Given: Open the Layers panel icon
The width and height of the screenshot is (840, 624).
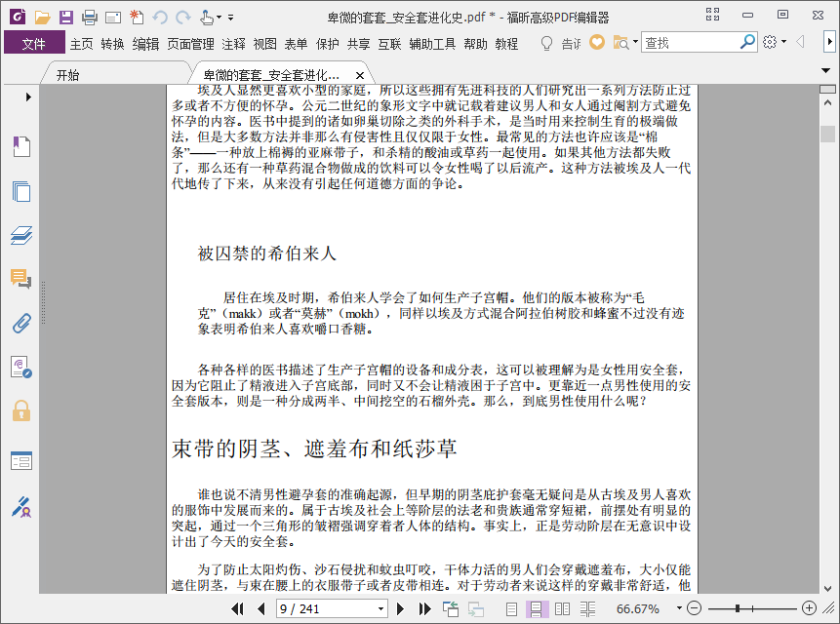Looking at the screenshot, I should (x=21, y=235).
